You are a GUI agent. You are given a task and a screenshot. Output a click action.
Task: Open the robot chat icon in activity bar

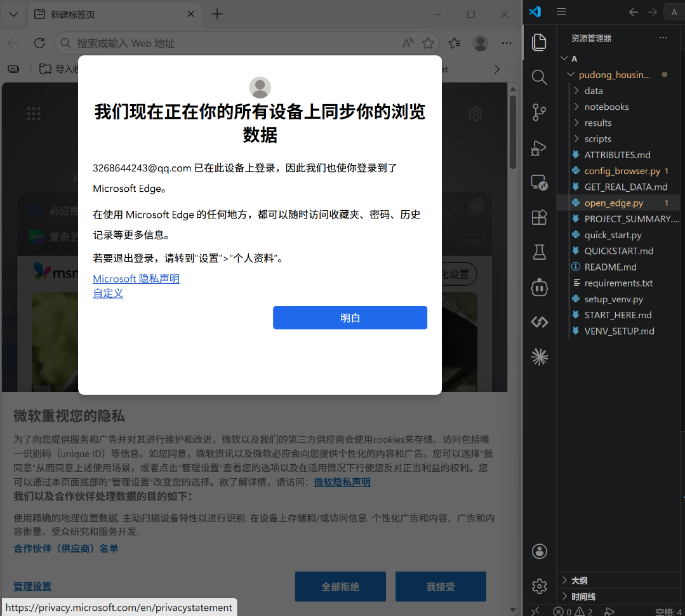click(539, 287)
